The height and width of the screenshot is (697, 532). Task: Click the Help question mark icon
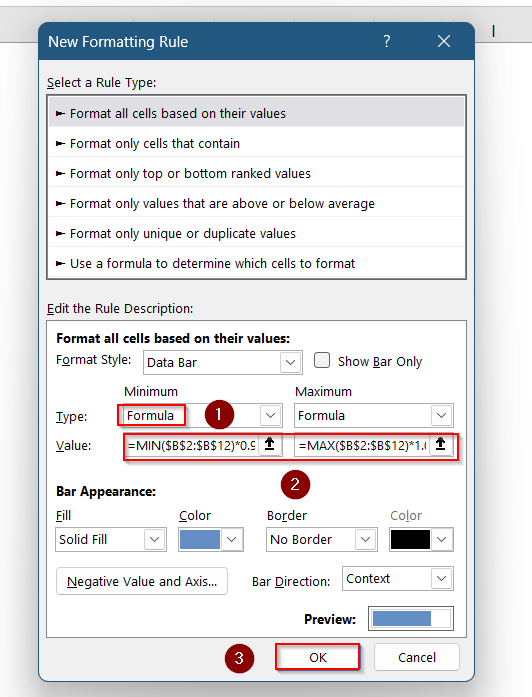click(387, 41)
